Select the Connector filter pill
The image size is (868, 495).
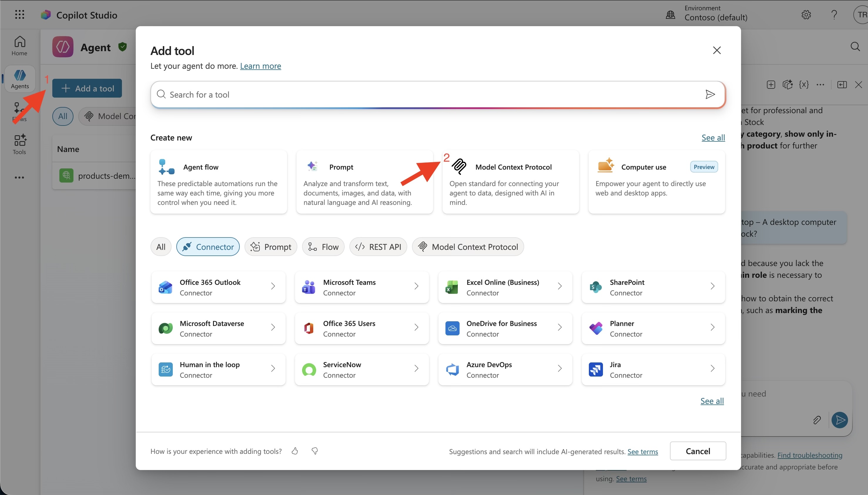click(x=208, y=247)
